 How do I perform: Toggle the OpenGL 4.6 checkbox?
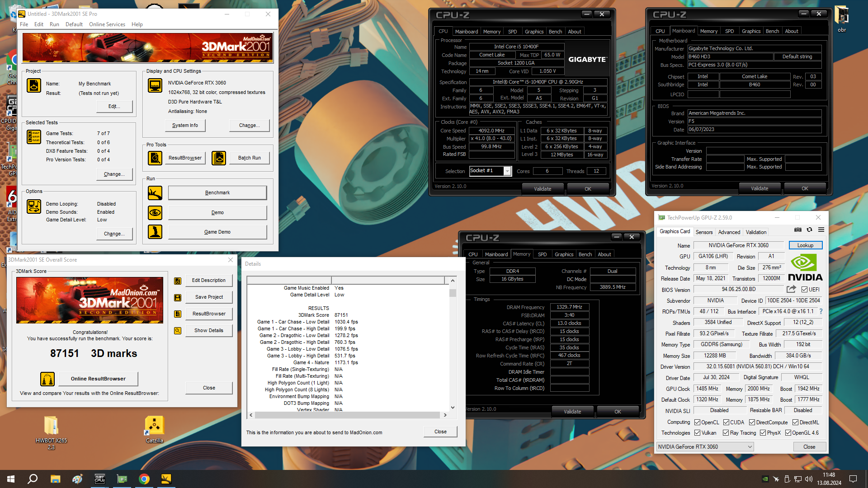pos(788,433)
